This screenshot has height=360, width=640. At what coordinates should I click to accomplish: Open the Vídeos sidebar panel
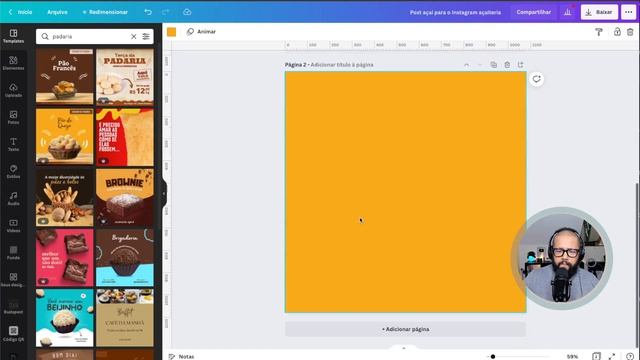(x=13, y=225)
